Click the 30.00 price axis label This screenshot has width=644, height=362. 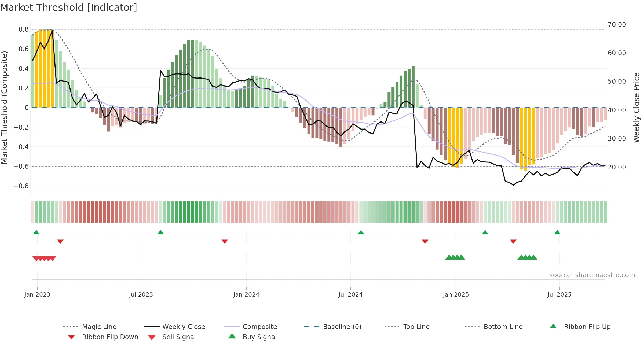617,139
